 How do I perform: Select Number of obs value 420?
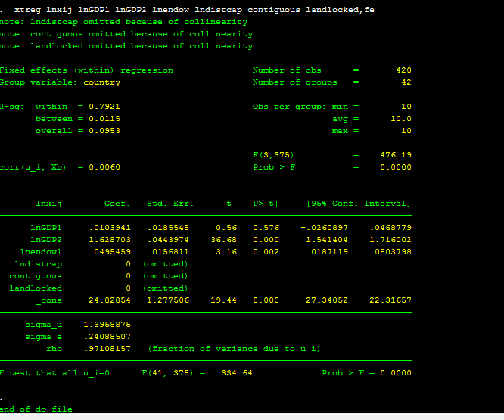click(x=403, y=70)
